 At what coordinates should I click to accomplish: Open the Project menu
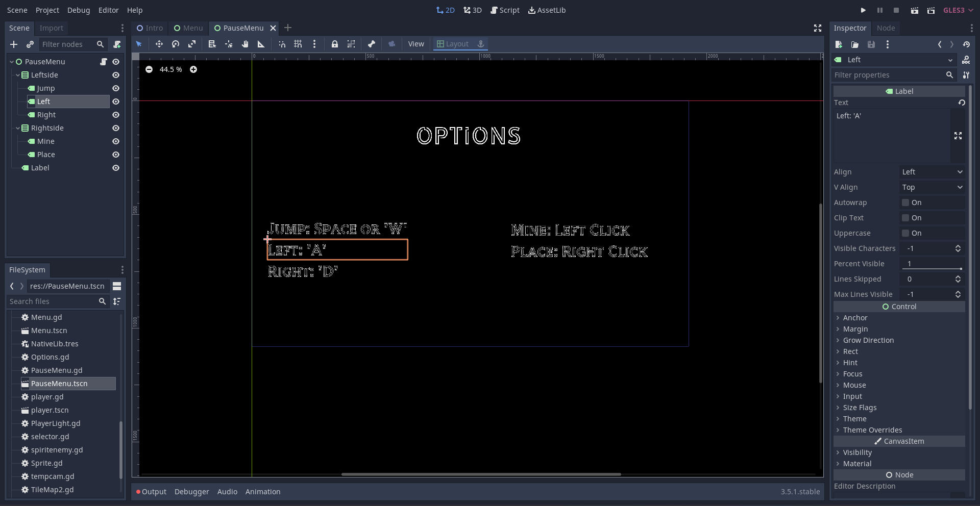pos(47,10)
